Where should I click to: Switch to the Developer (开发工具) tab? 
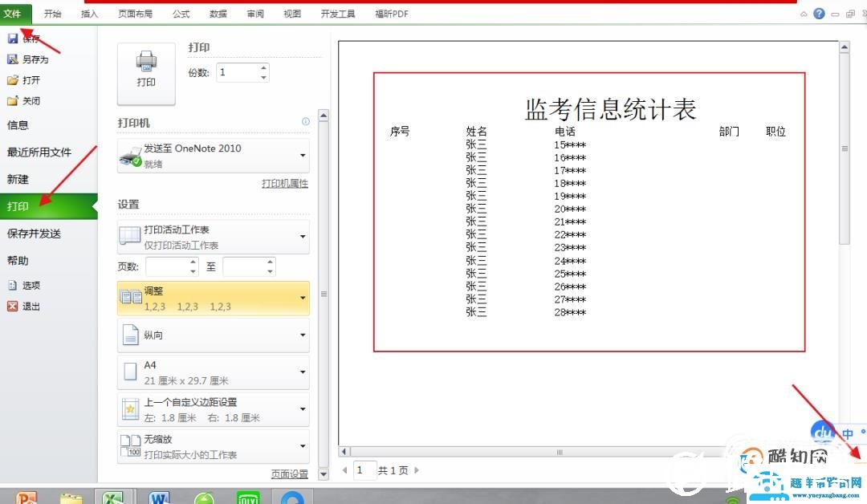coord(338,14)
